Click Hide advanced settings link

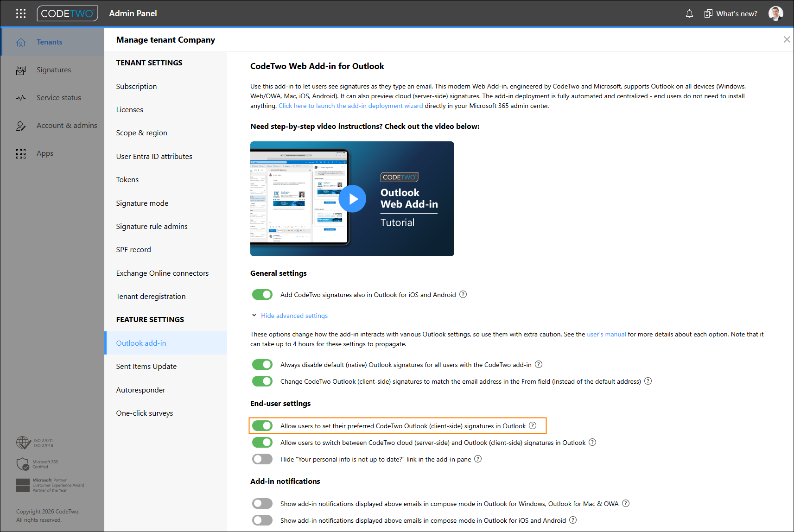coord(294,316)
